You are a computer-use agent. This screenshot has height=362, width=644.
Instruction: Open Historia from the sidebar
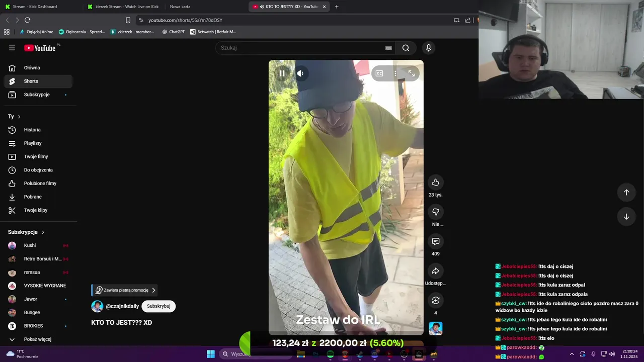(38, 130)
